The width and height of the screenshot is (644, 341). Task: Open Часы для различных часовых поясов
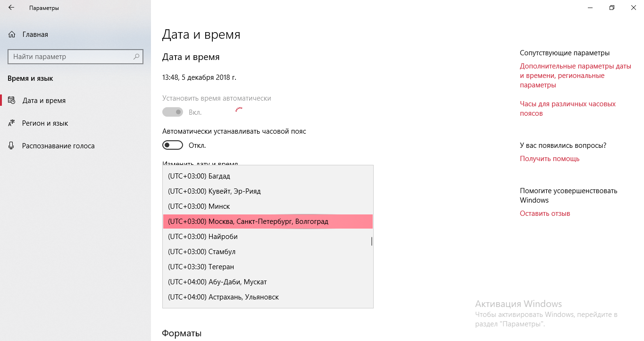568,109
